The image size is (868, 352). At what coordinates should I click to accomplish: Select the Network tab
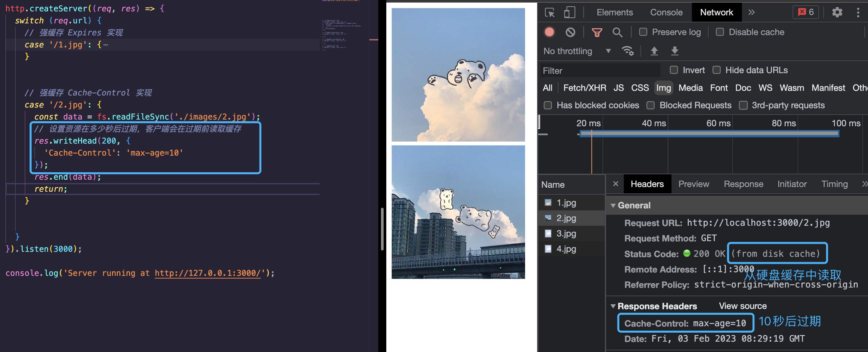coord(716,12)
